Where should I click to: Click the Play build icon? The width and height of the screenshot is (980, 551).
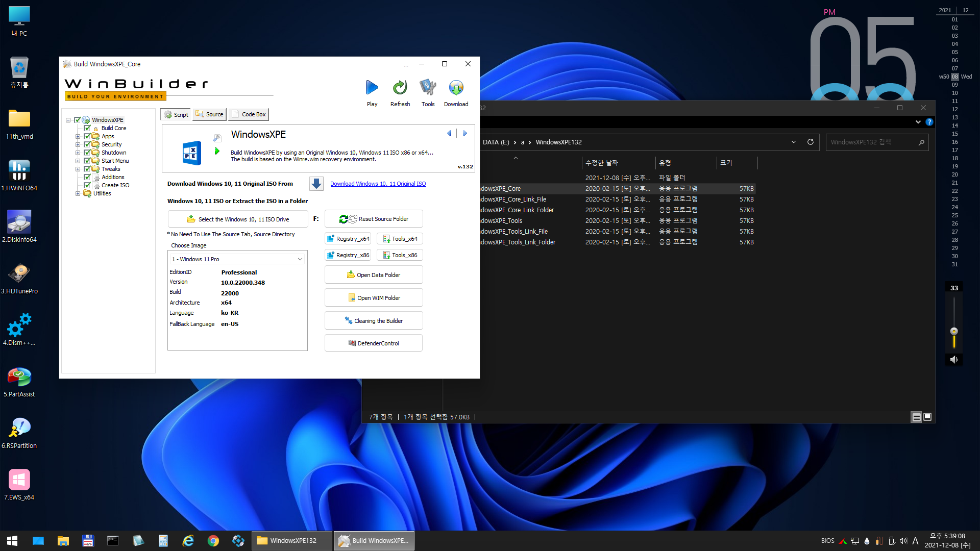tap(372, 88)
